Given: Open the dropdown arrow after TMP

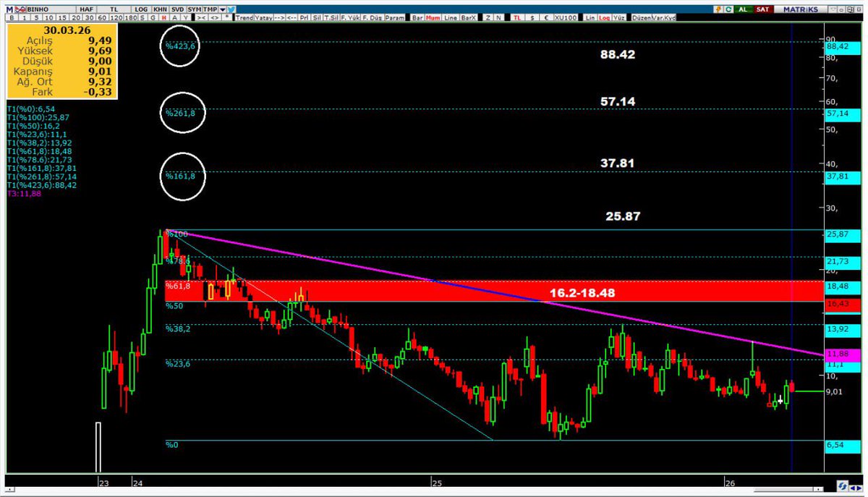Looking at the screenshot, I should (222, 9).
